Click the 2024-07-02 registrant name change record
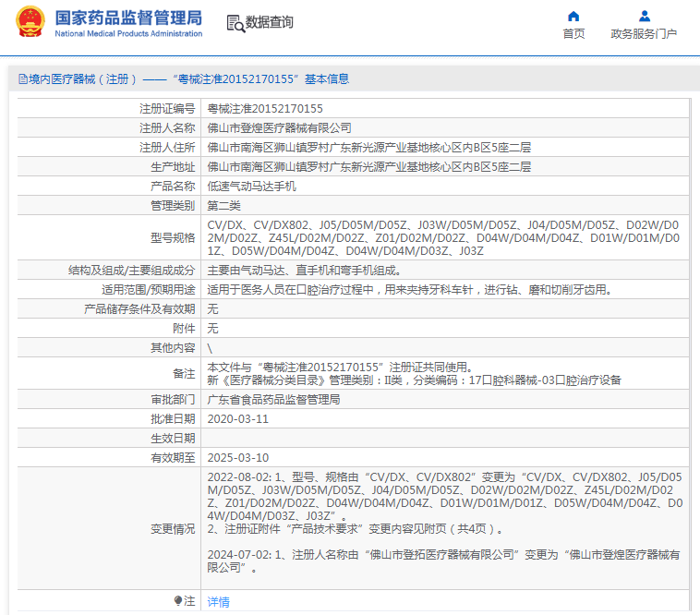This screenshot has width=700, height=615. click(444, 561)
